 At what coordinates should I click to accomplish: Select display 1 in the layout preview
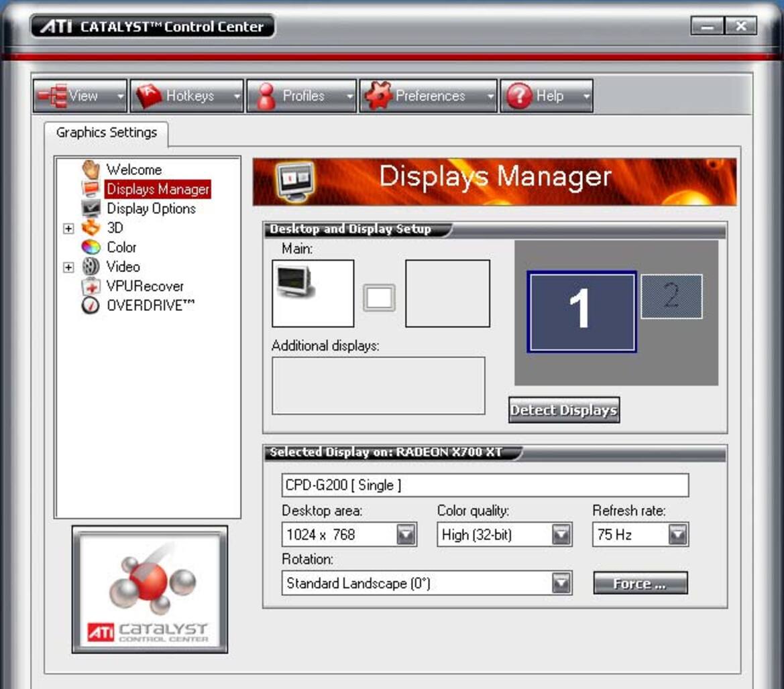[581, 312]
